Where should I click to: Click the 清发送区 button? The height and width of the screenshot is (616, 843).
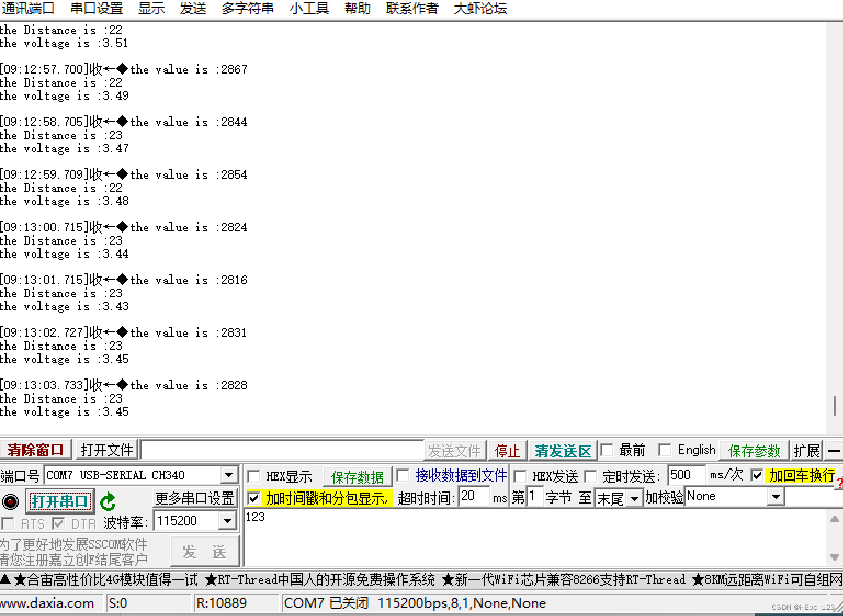pos(563,451)
